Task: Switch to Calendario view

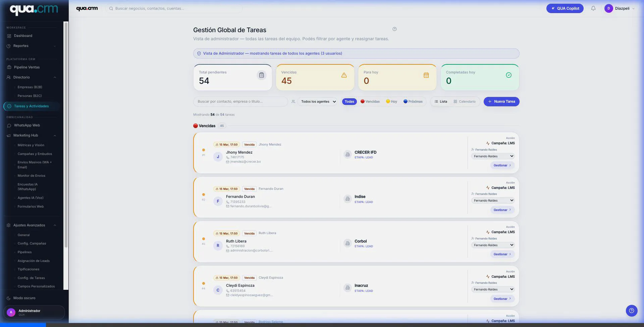Action: pos(465,101)
